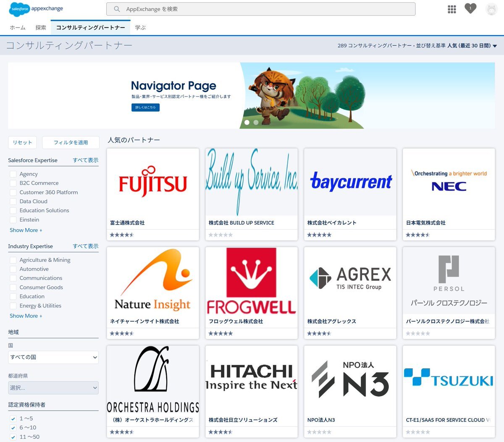
Task: Enable the Customer 360 Platform filter
Action: pos(13,192)
